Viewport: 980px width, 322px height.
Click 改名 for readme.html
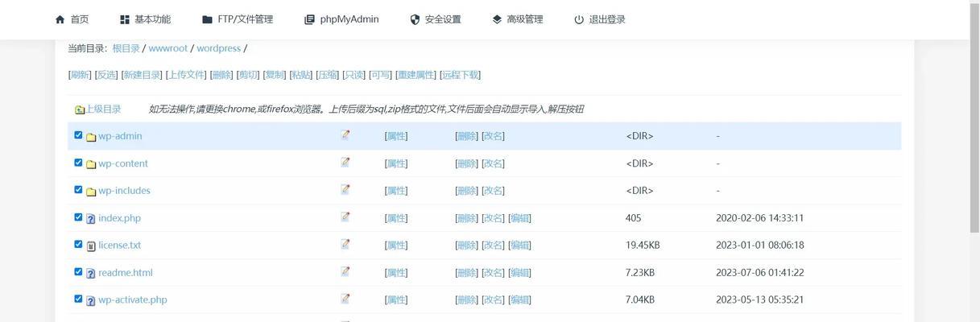[493, 272]
